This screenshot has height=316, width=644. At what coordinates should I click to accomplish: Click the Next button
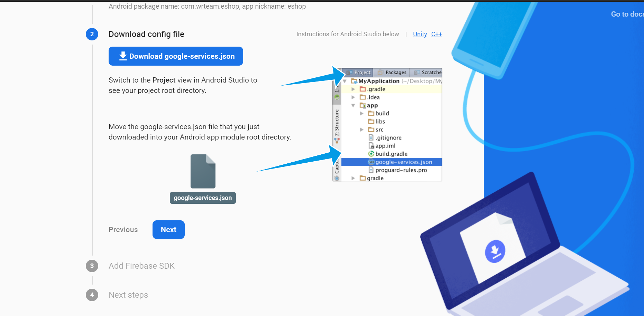point(168,230)
